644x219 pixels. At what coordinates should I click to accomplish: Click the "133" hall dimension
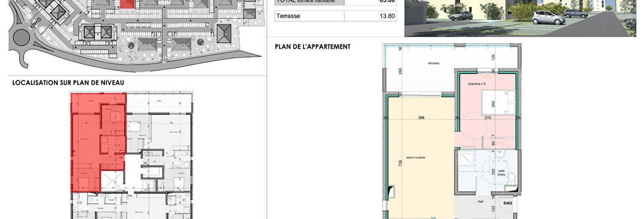pos(493,208)
